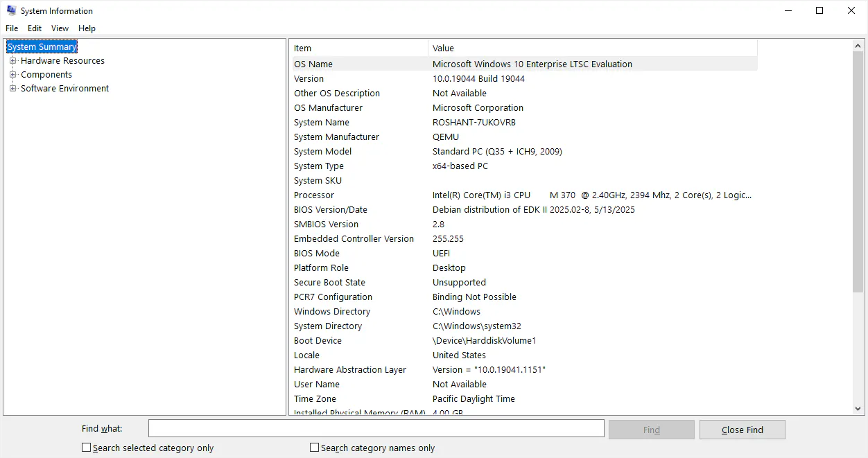Select the Time Zone row
This screenshot has height=458, width=868.
pos(523,398)
